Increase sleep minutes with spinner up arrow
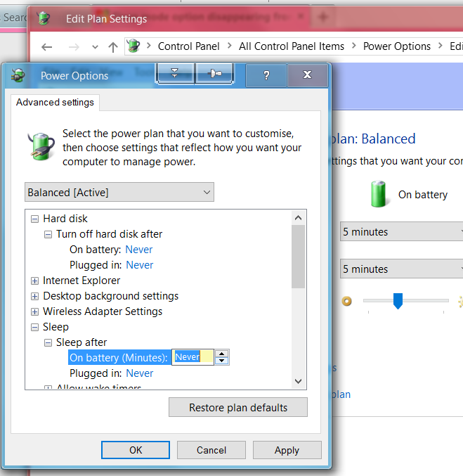This screenshot has width=463, height=476. coord(222,354)
